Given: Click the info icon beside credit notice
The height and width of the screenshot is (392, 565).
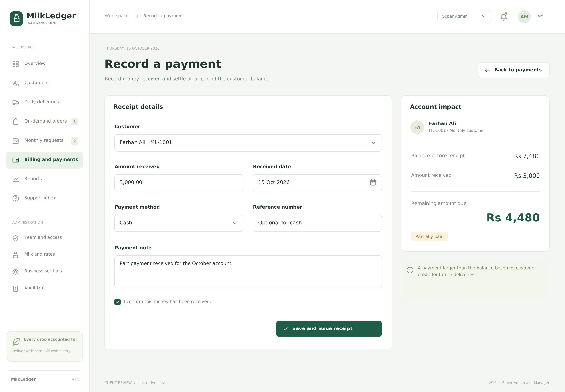Looking at the screenshot, I should (410, 270).
